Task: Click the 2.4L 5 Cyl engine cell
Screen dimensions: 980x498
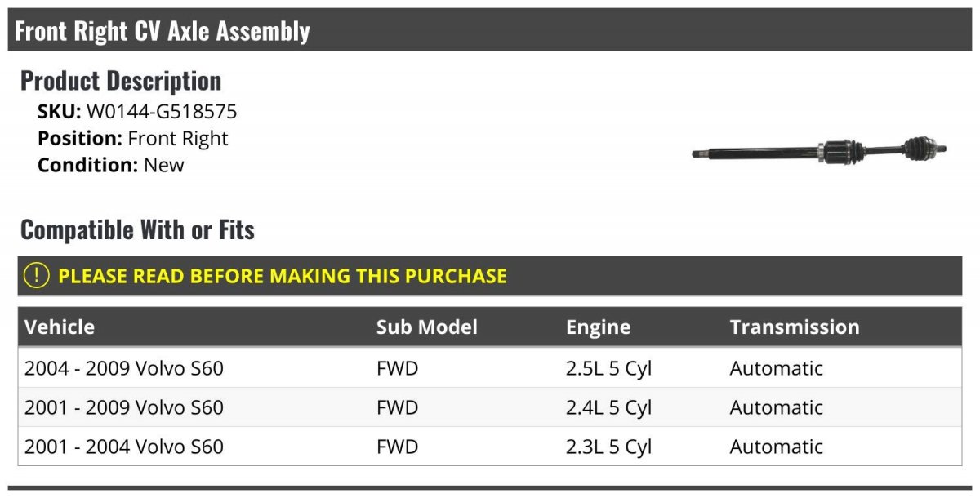Action: point(608,407)
